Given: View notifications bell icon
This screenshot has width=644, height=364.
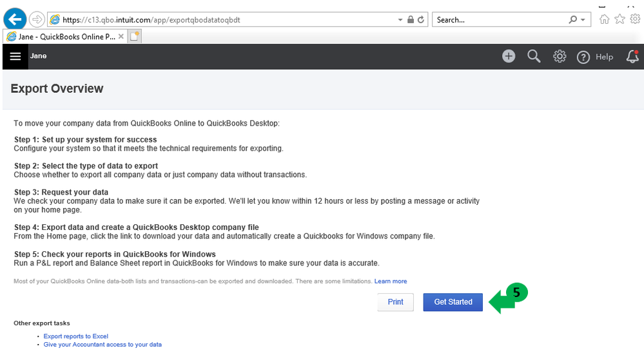Looking at the screenshot, I should (632, 57).
